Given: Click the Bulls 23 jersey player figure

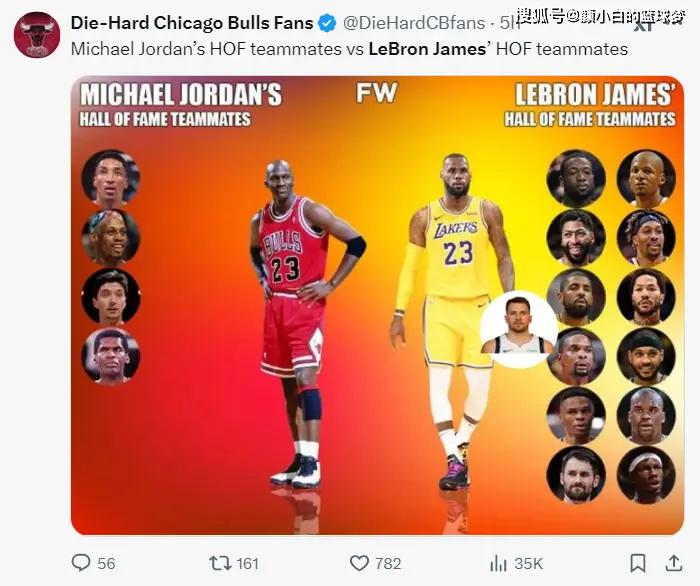Looking at the screenshot, I should coord(300,324).
